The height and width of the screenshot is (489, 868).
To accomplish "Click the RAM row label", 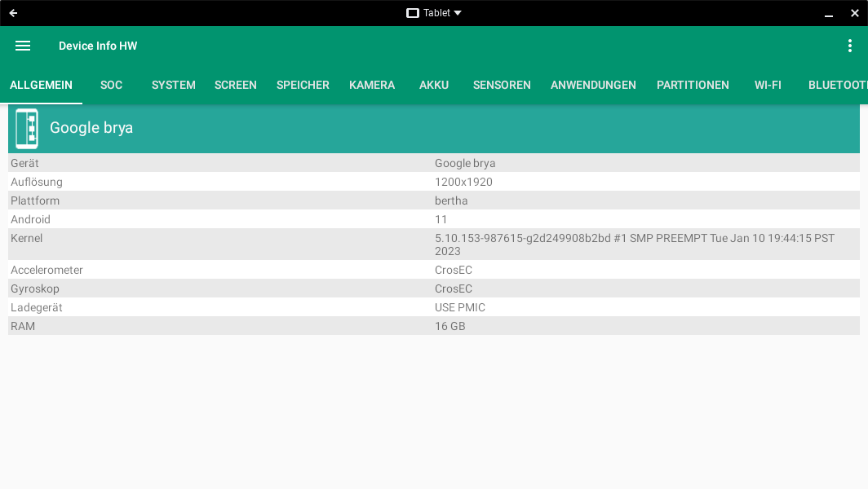I will click(23, 326).
